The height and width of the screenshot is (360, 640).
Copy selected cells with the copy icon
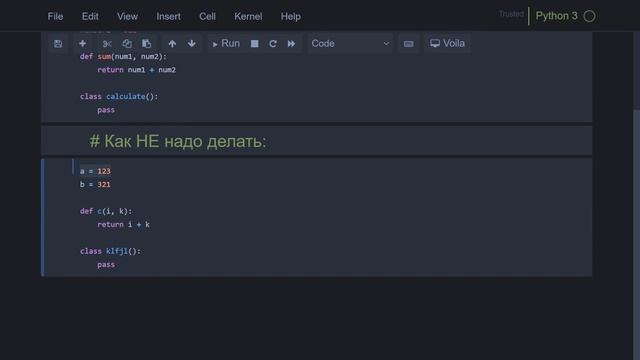[x=127, y=44]
